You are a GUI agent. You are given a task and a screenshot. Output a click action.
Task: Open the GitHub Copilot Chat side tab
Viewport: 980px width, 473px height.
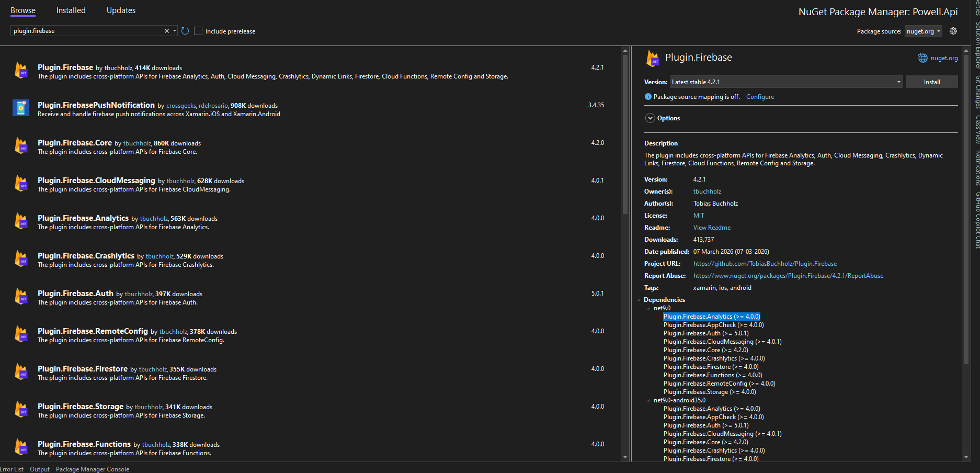[x=977, y=220]
